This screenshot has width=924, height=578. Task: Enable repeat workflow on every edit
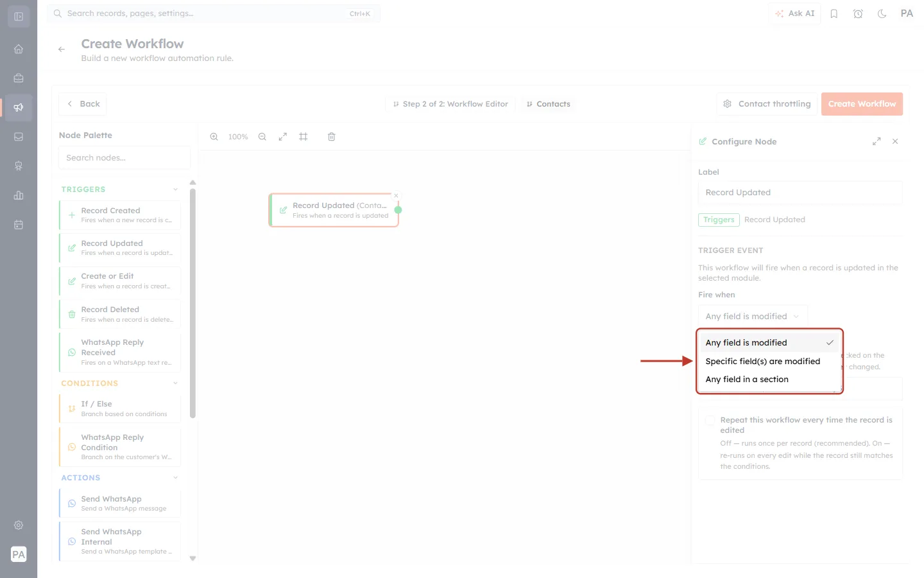[710, 421]
